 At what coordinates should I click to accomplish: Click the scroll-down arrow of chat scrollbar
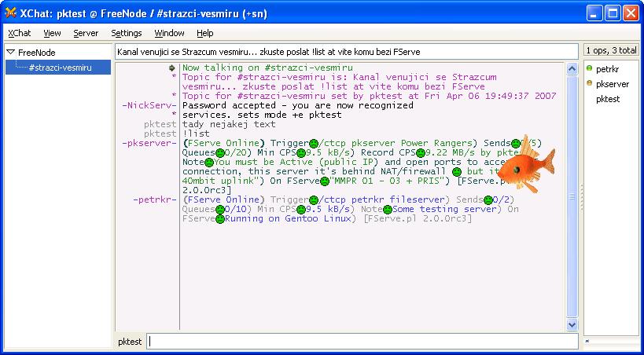[572, 324]
